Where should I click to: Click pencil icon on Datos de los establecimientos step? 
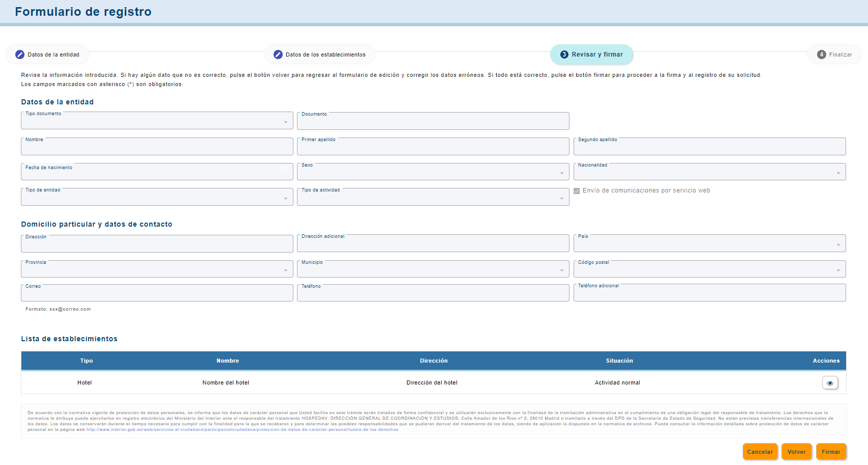tap(278, 54)
